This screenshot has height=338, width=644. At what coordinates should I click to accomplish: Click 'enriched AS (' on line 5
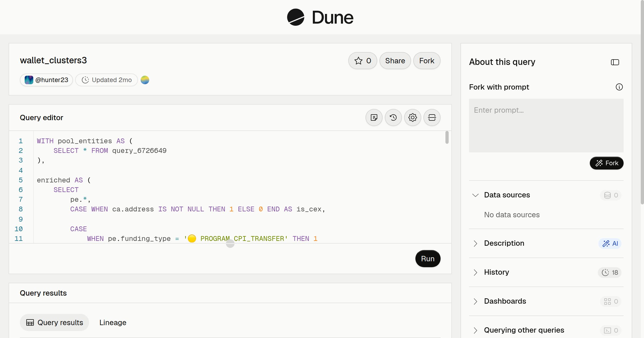click(x=64, y=180)
